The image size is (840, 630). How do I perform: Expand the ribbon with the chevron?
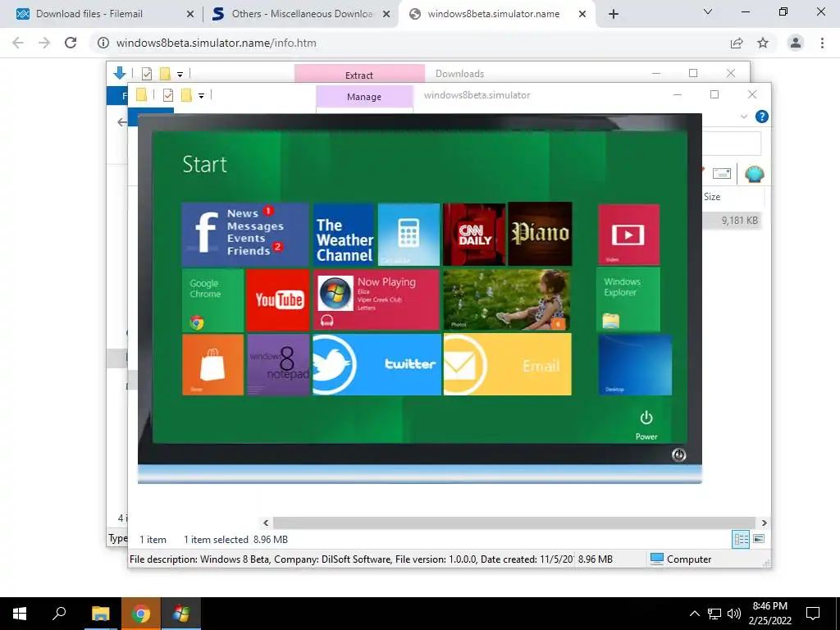click(x=743, y=116)
